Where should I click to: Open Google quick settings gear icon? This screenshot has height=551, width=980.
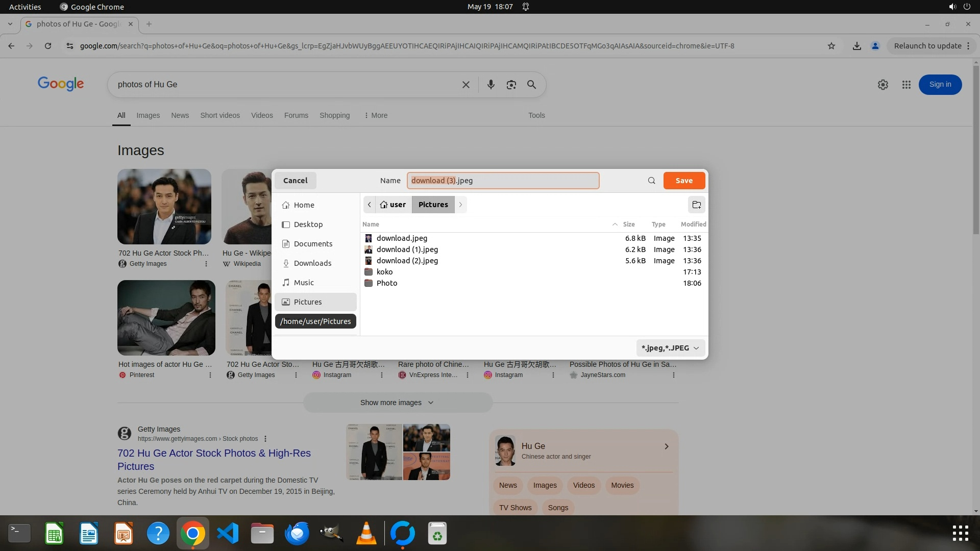pos(883,85)
